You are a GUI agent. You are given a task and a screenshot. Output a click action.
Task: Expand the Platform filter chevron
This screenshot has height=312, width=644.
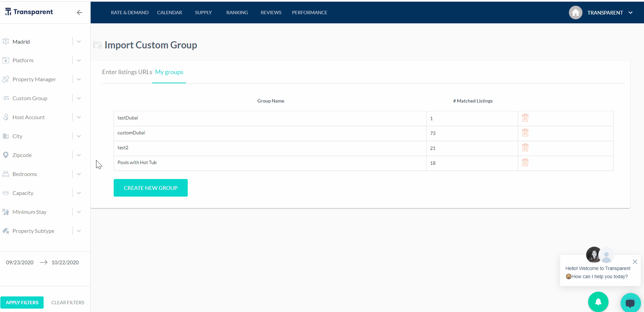pyautogui.click(x=78, y=61)
